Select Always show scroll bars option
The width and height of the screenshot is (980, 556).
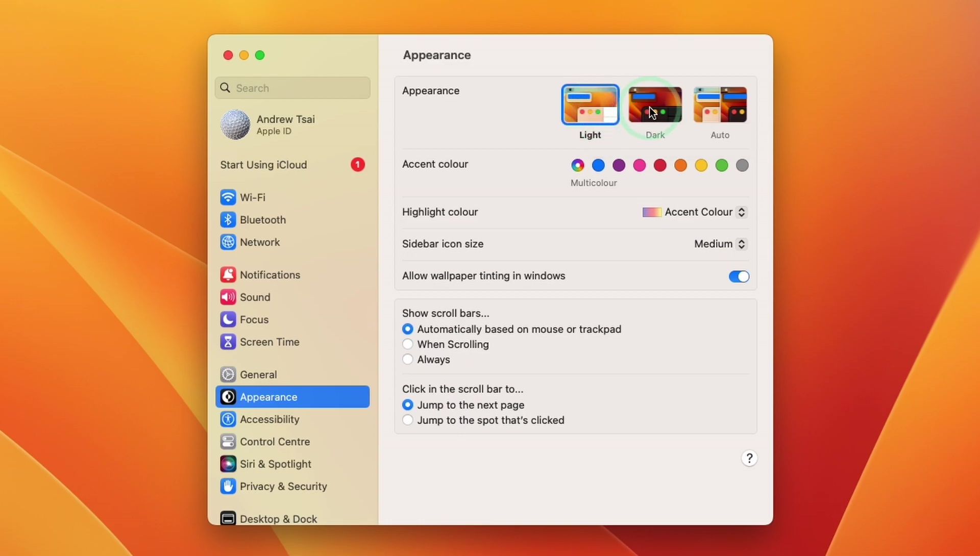pos(407,360)
